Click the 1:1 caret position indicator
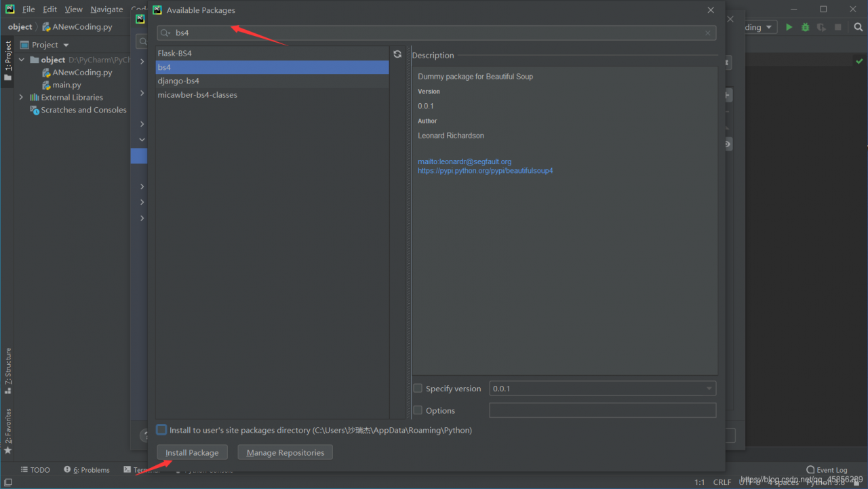 pyautogui.click(x=700, y=482)
